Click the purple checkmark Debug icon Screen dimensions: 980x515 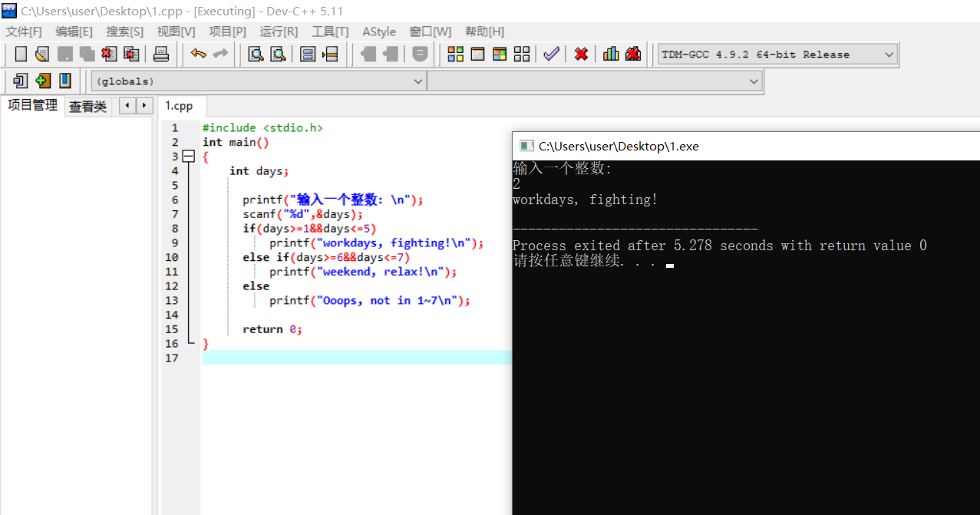[x=551, y=54]
